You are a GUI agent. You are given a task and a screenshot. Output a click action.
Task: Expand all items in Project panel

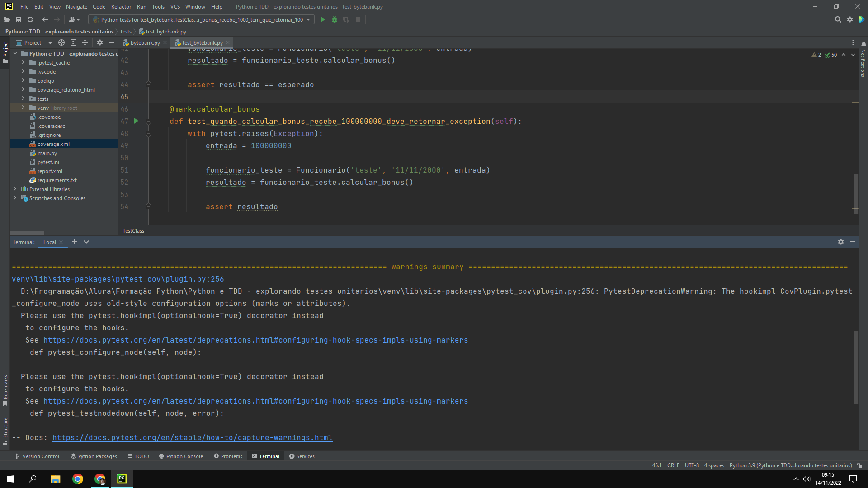click(x=73, y=42)
